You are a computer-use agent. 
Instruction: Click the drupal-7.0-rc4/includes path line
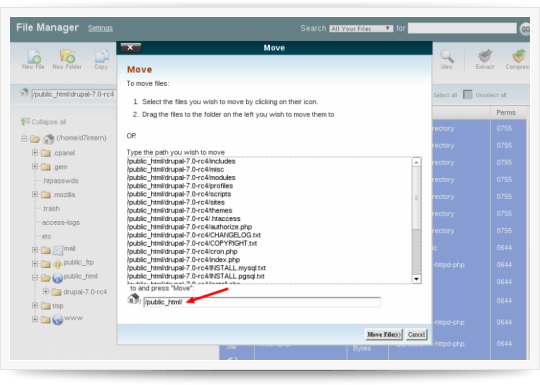point(181,161)
